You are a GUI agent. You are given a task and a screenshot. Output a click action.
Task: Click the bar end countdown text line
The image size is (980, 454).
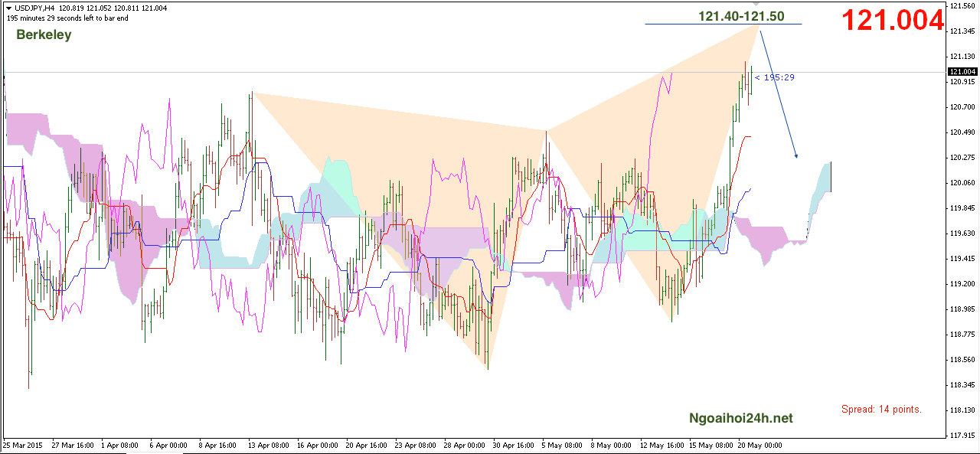coord(67,18)
